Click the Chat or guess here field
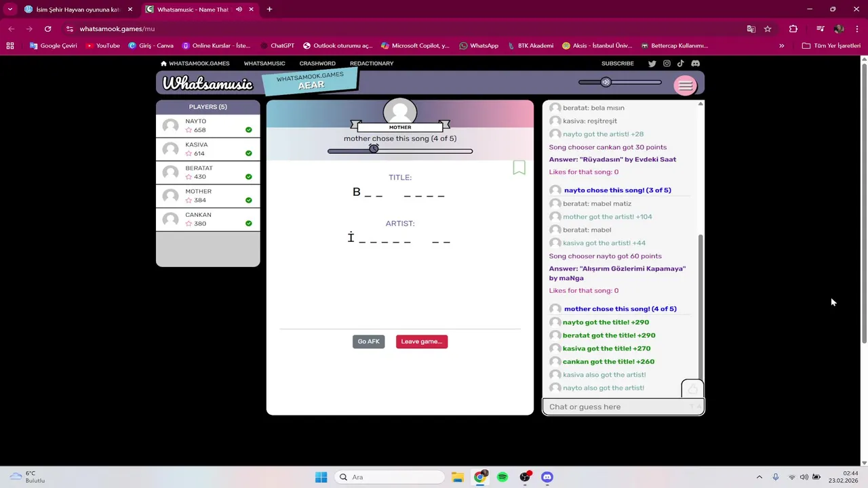868x488 pixels. (x=623, y=407)
